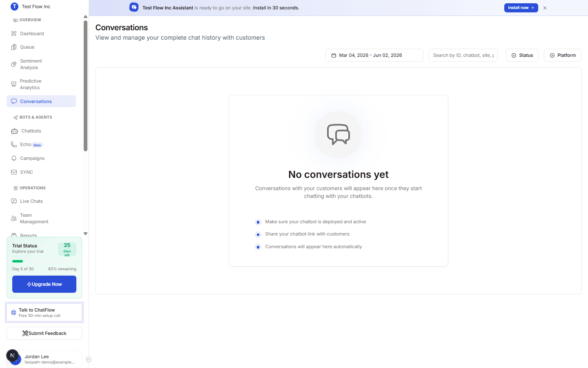This screenshot has width=588, height=368.
Task: Click the 'Day 5 of 30' text
Action: (x=23, y=269)
